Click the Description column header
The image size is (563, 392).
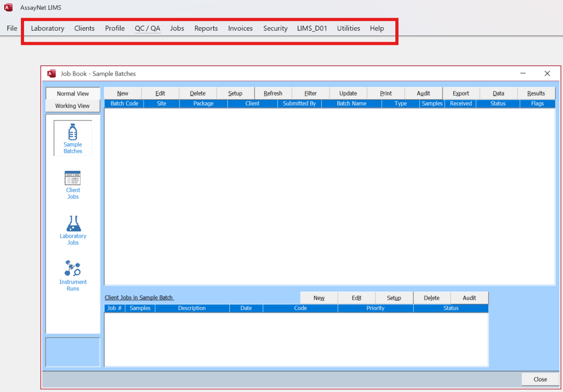[x=192, y=308]
